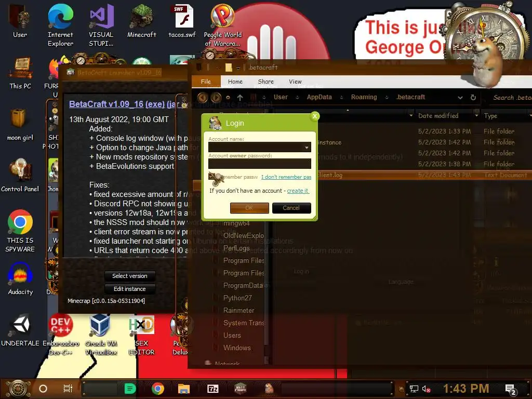
Task: Click OK in Login dialog
Action: coord(249,208)
